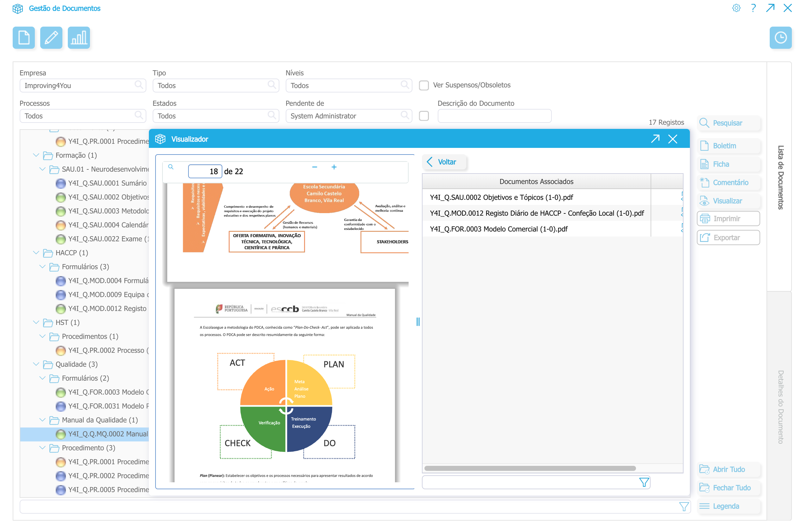Click the horizontal scrollbar of associated documents
The image size is (802, 532).
pyautogui.click(x=530, y=468)
